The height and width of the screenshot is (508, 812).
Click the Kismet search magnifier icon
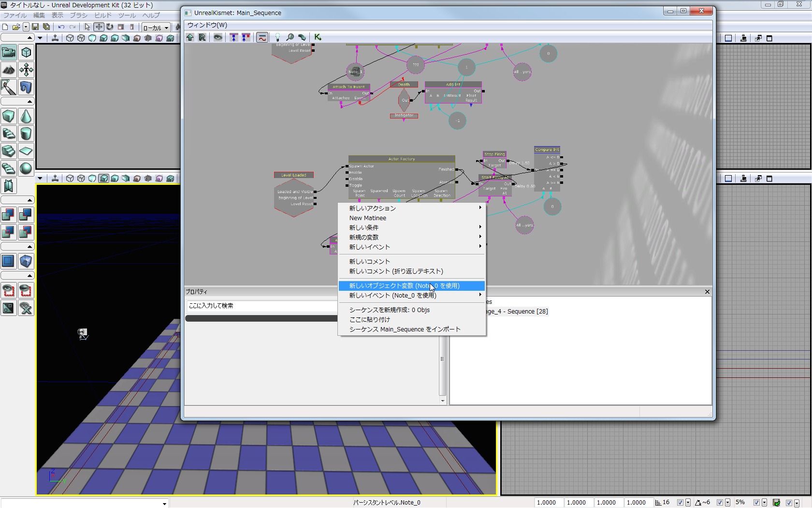coord(290,37)
